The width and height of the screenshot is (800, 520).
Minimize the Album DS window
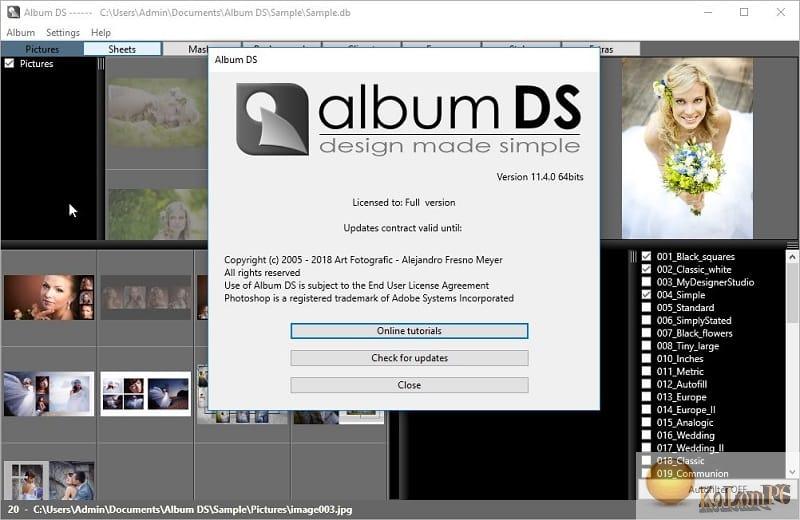(x=708, y=12)
